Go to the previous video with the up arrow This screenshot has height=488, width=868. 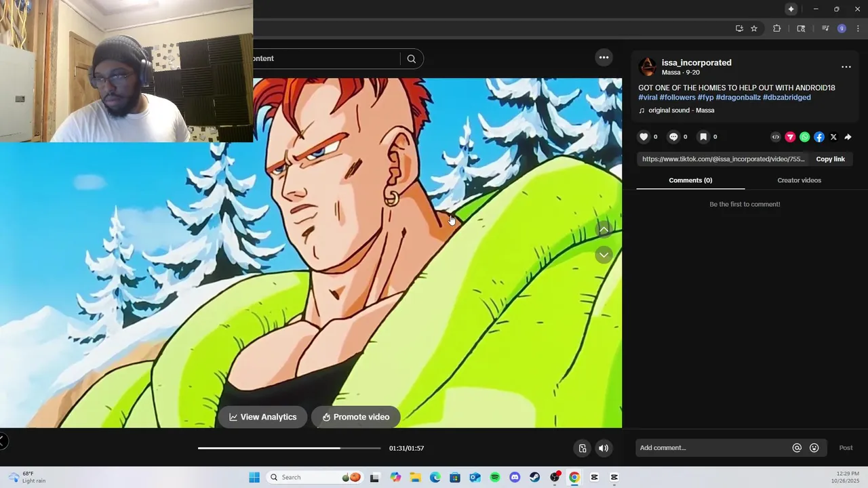[604, 230]
